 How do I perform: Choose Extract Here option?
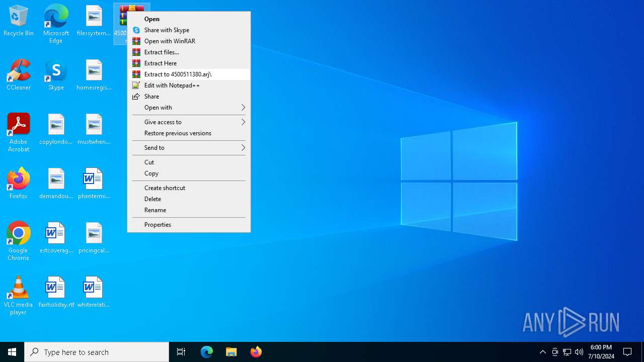[x=189, y=63]
